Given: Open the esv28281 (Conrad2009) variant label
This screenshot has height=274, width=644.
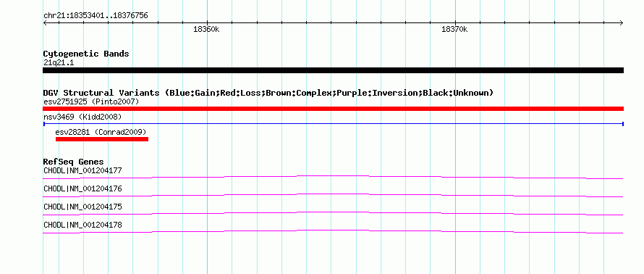Looking at the screenshot, I should coord(101,133).
